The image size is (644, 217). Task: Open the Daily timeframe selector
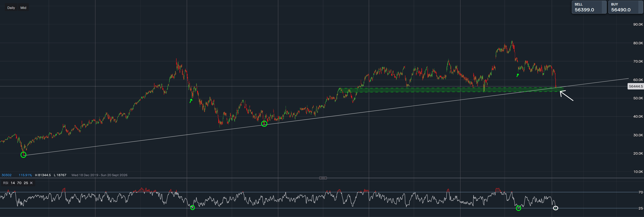11,8
